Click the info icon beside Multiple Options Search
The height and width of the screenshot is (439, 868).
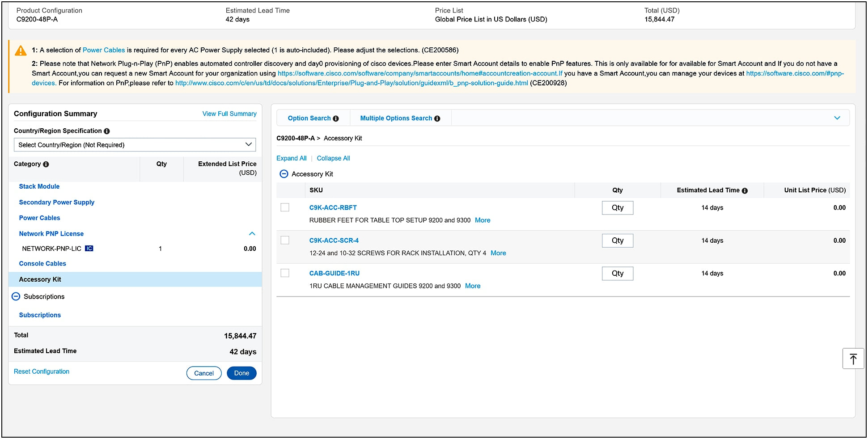click(437, 118)
